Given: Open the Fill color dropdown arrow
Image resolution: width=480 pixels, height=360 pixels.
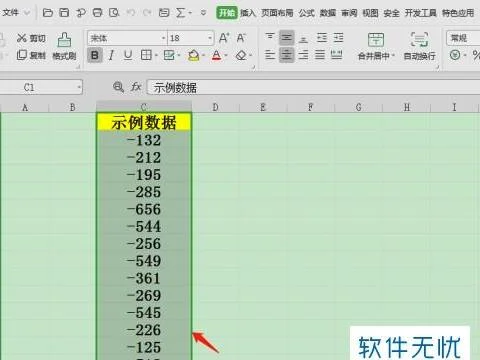Looking at the screenshot, I should tap(203, 56).
